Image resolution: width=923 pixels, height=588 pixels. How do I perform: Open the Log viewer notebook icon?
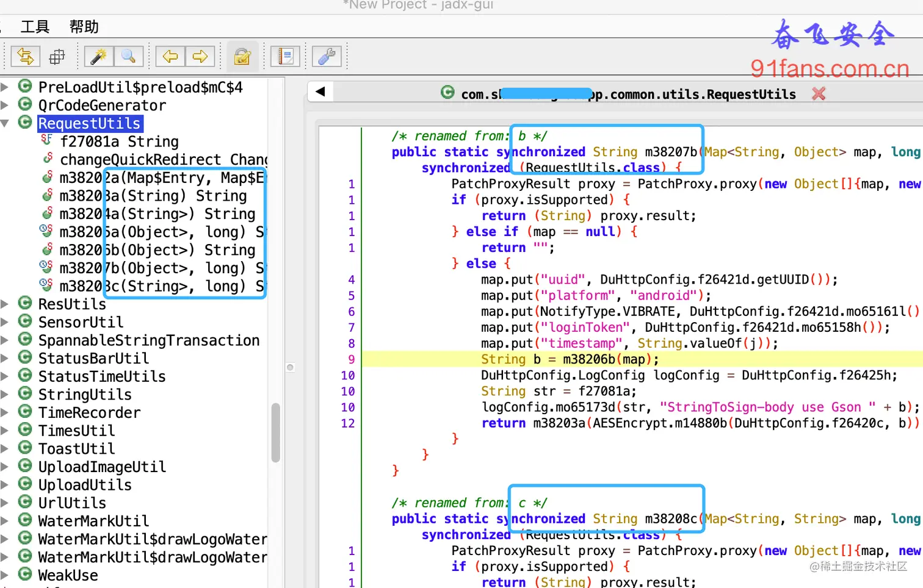(x=286, y=57)
